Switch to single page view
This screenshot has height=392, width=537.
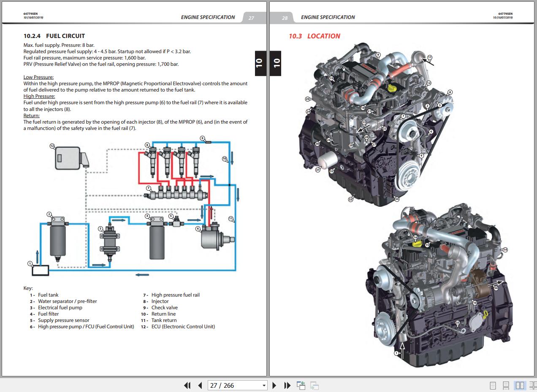[493, 385]
